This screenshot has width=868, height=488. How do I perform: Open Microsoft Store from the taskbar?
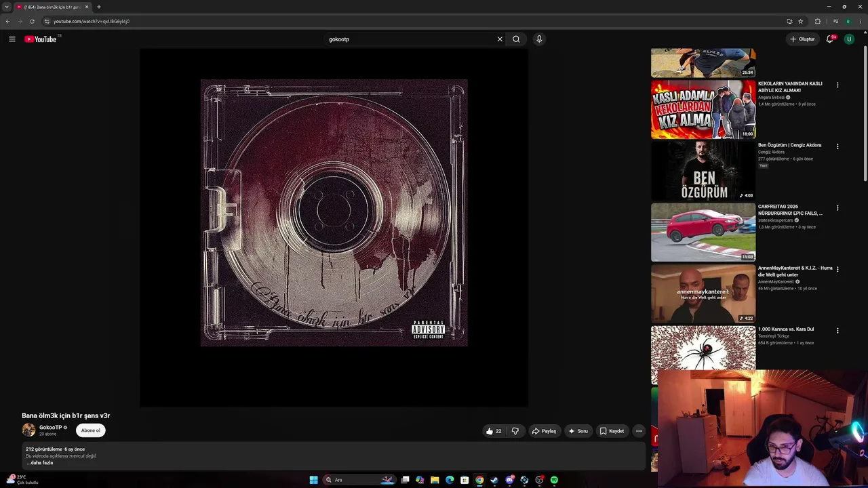pos(465,480)
